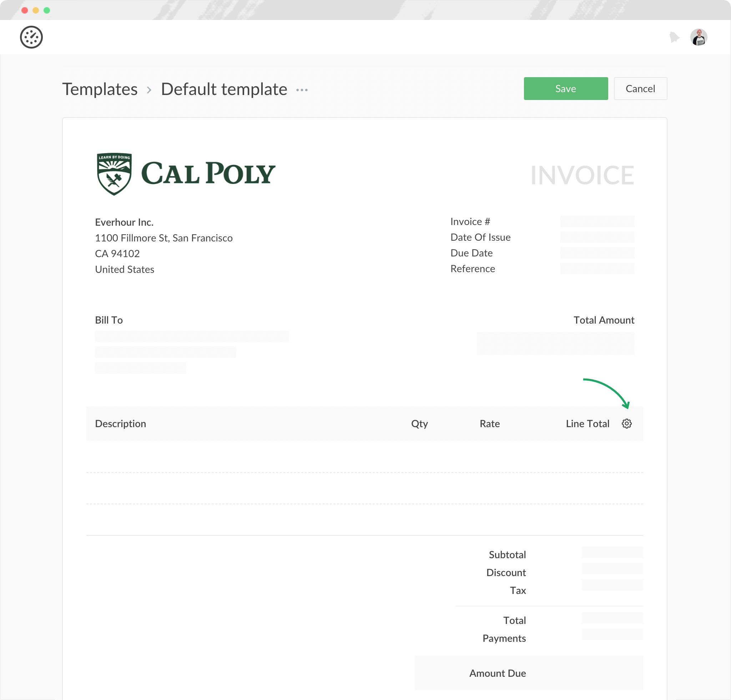Click the Date Of Issue field
Screen dimensions: 731x700
pyautogui.click(x=597, y=237)
